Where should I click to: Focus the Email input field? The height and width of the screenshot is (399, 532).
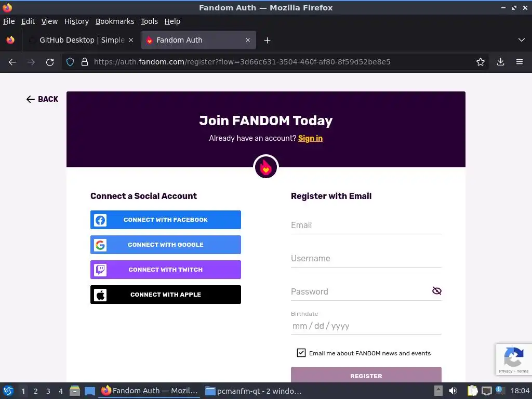click(x=366, y=225)
